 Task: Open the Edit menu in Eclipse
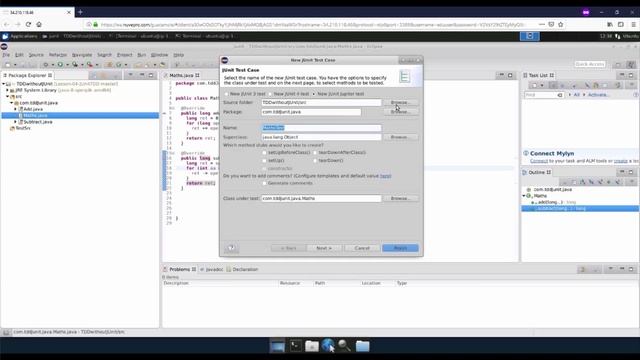[19, 55]
